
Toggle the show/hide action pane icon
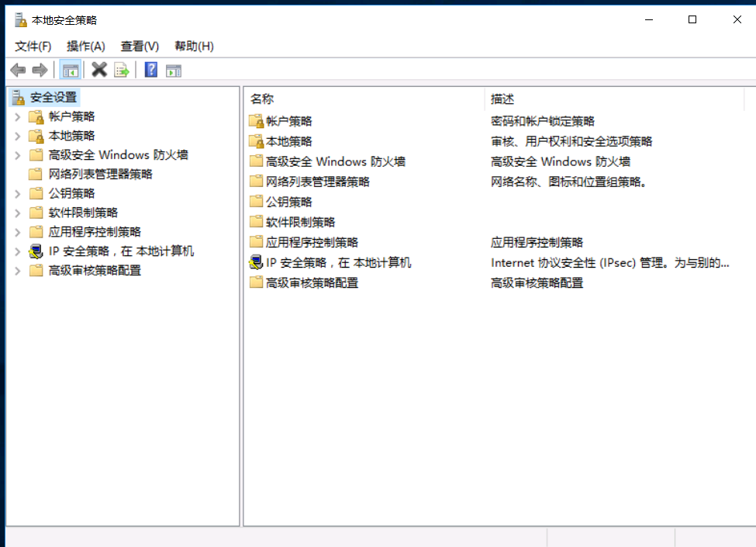point(174,71)
